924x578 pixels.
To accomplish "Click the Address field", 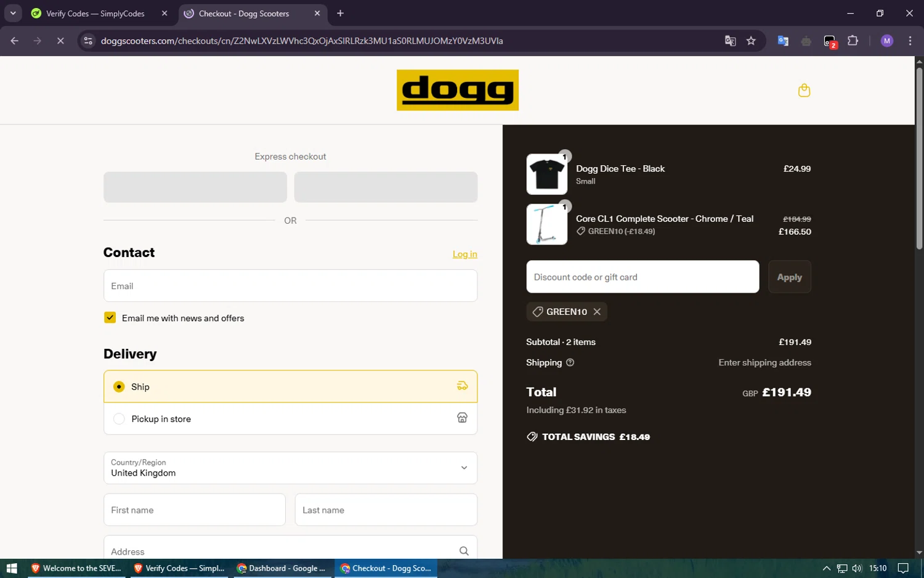I will coord(290,548).
